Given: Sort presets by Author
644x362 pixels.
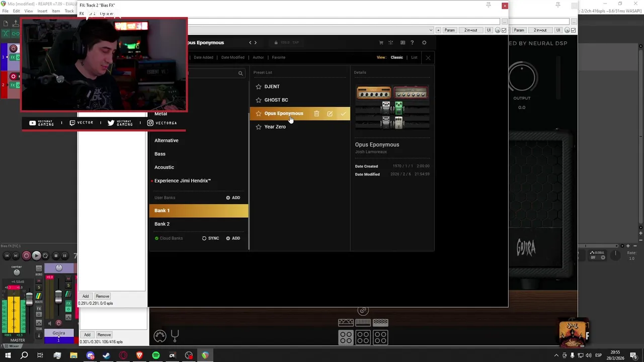Looking at the screenshot, I should pyautogui.click(x=258, y=57).
